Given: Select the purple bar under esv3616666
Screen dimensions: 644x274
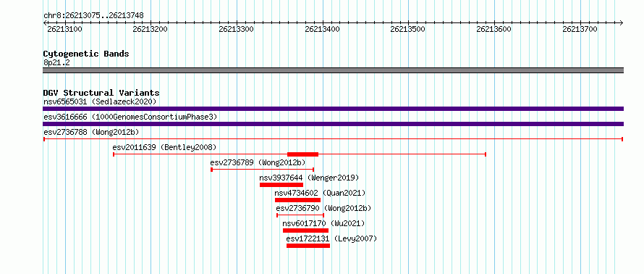Looking at the screenshot, I should tap(333, 124).
